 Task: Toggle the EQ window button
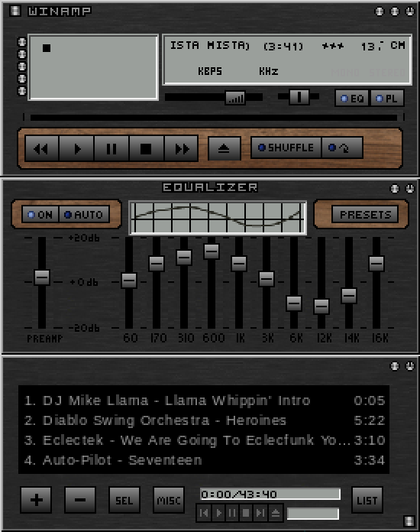pos(351,99)
